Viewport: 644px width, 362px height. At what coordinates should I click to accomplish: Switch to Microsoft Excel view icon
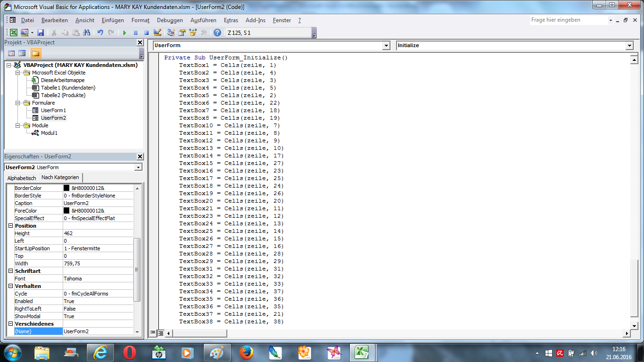[x=14, y=33]
